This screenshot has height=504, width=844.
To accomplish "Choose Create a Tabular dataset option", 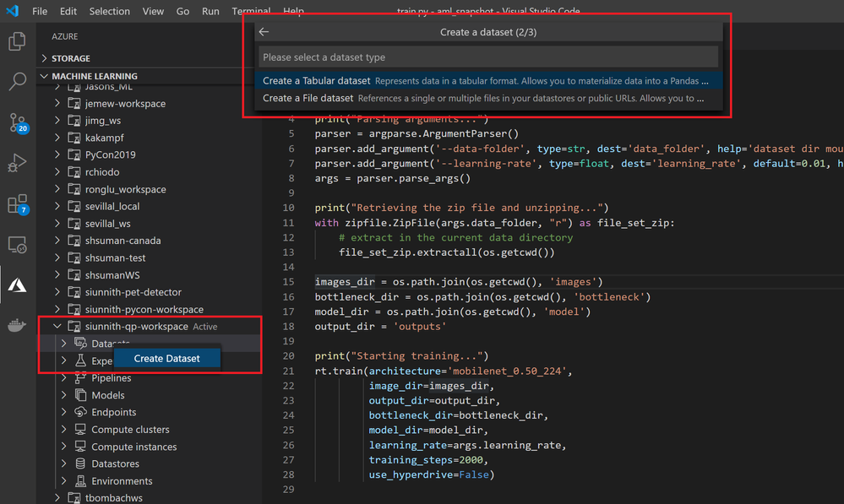I will [316, 81].
